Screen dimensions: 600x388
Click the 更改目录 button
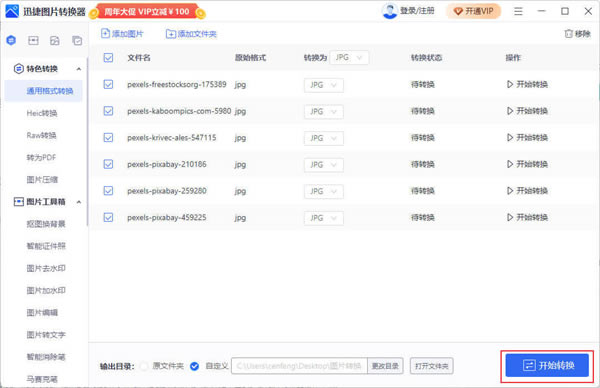385,366
